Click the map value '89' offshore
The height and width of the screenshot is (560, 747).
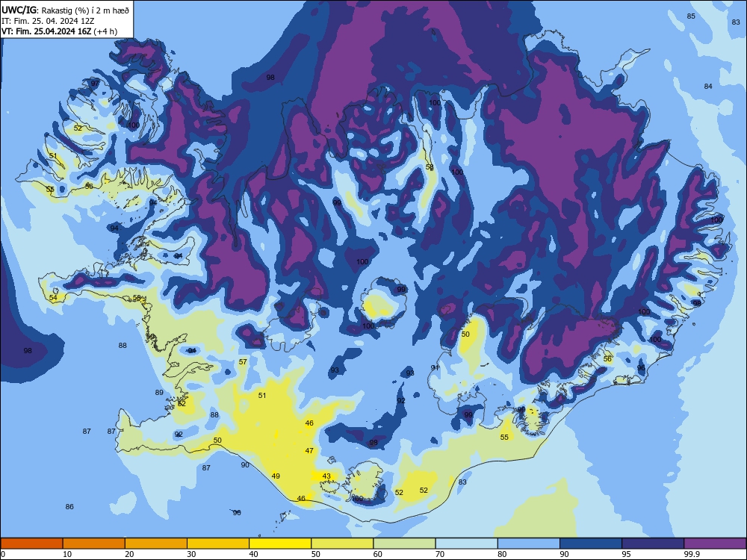click(x=159, y=393)
